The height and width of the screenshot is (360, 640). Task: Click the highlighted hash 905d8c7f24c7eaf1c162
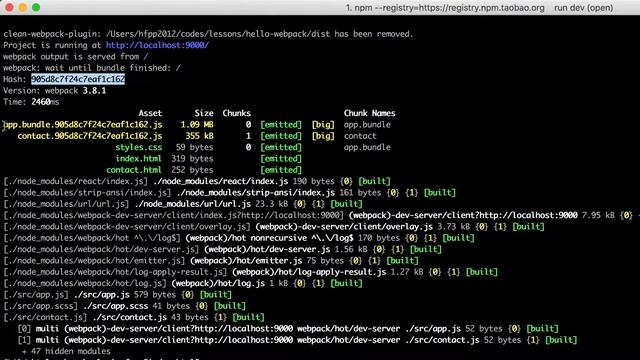click(78, 79)
